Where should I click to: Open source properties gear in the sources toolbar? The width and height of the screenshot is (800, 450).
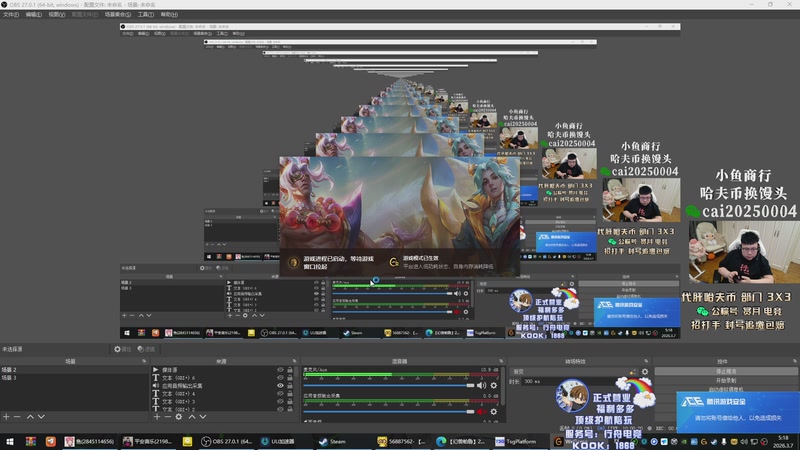click(x=179, y=417)
